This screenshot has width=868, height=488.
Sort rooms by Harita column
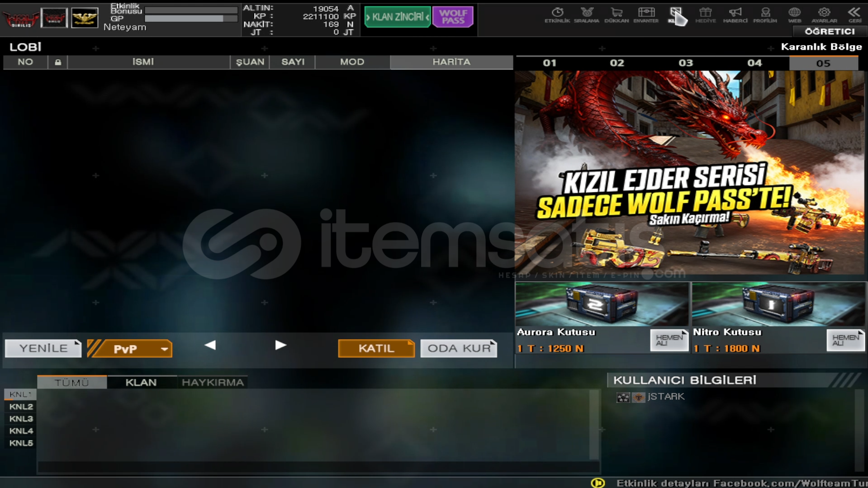tap(451, 62)
